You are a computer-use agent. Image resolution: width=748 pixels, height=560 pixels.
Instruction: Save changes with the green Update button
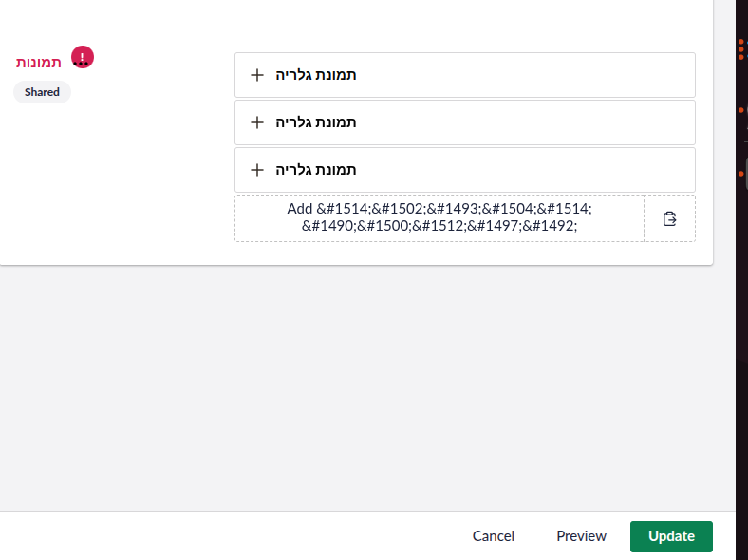click(x=671, y=536)
